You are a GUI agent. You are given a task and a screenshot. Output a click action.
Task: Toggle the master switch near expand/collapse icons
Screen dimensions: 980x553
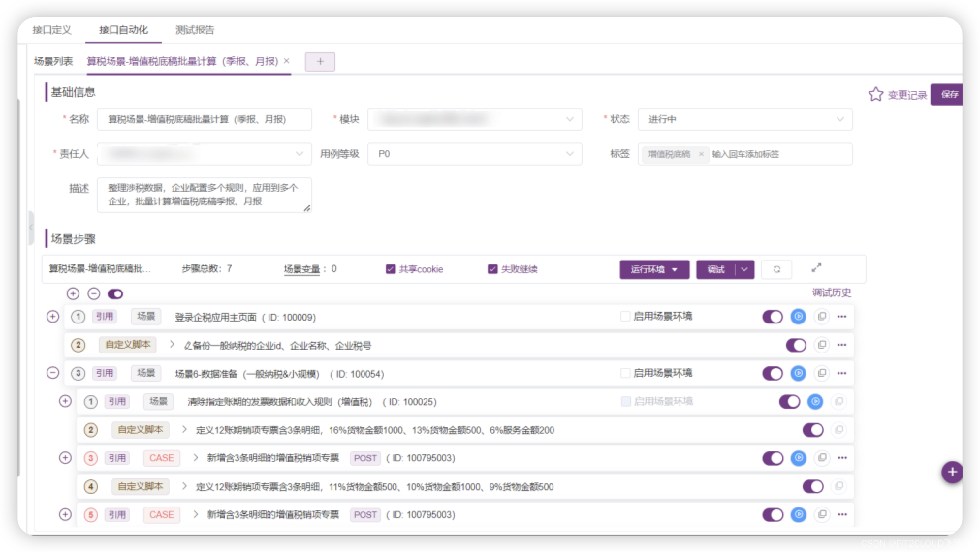115,293
